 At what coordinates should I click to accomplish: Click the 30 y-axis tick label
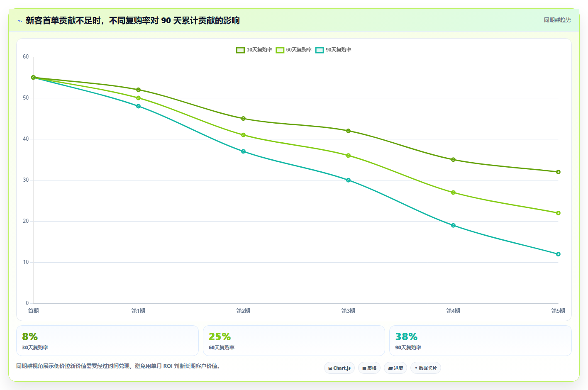pyautogui.click(x=26, y=180)
